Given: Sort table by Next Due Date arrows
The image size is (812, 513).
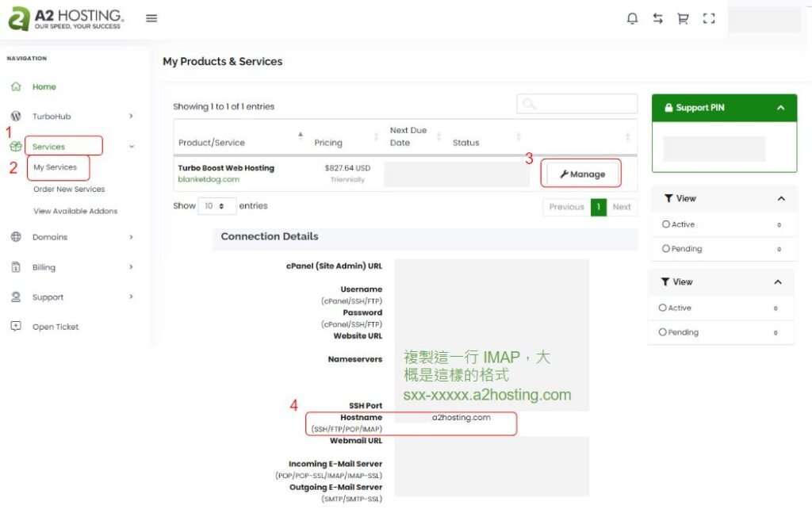Looking at the screenshot, I should [x=439, y=136].
